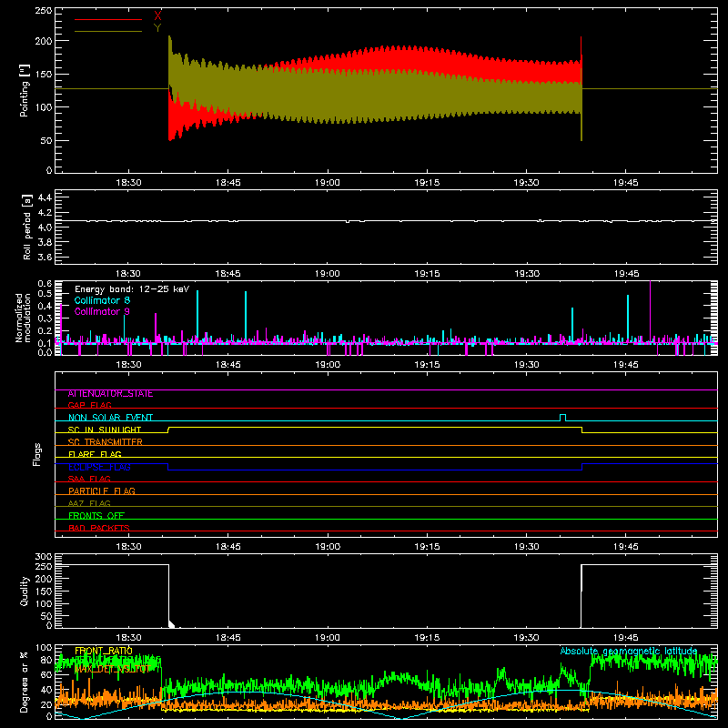Click the ATTENUATOR_STATE flag label
Image resolution: width=728 pixels, height=728 pixels.
(x=110, y=394)
